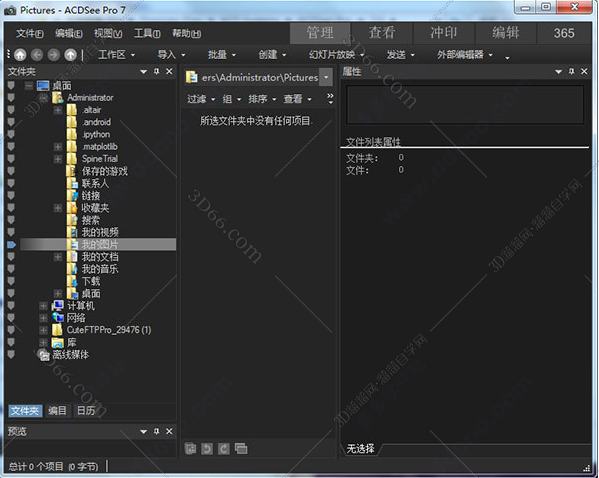Screen dimensions: 599x478
Task: Select the CuteFTPPro_29476 (1) folder
Action: tap(109, 330)
